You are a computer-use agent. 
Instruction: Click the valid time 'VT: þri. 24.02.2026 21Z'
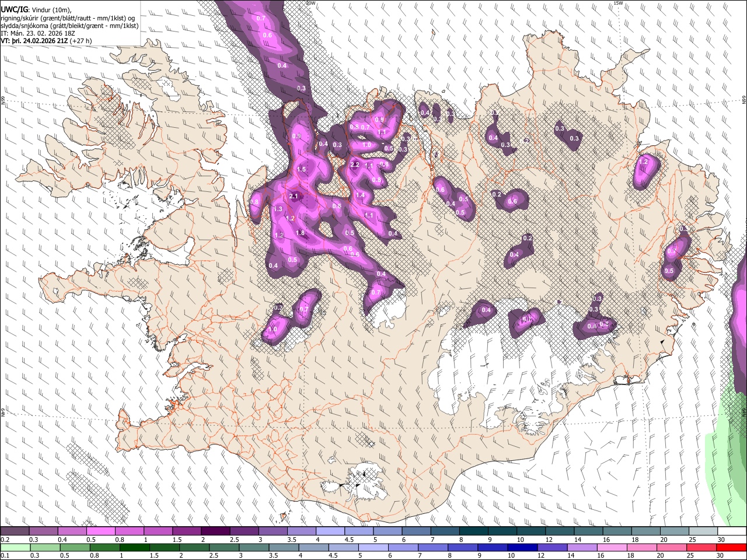point(34,41)
